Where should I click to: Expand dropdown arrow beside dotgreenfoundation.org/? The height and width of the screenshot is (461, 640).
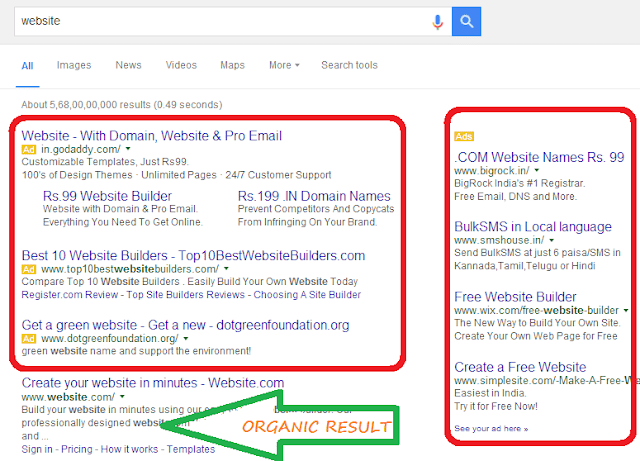(x=186, y=338)
